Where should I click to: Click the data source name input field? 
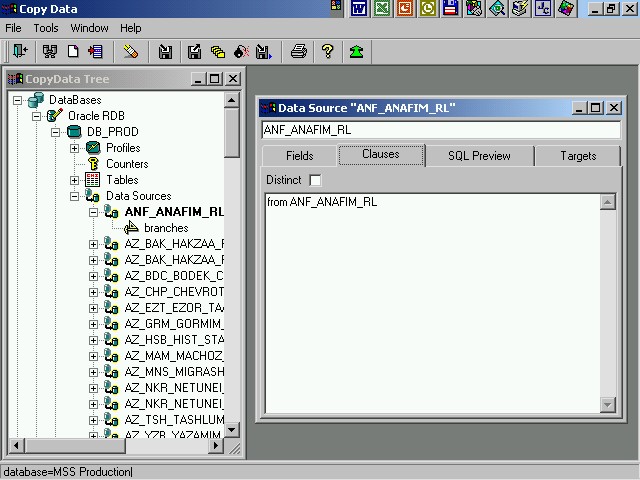(440, 130)
